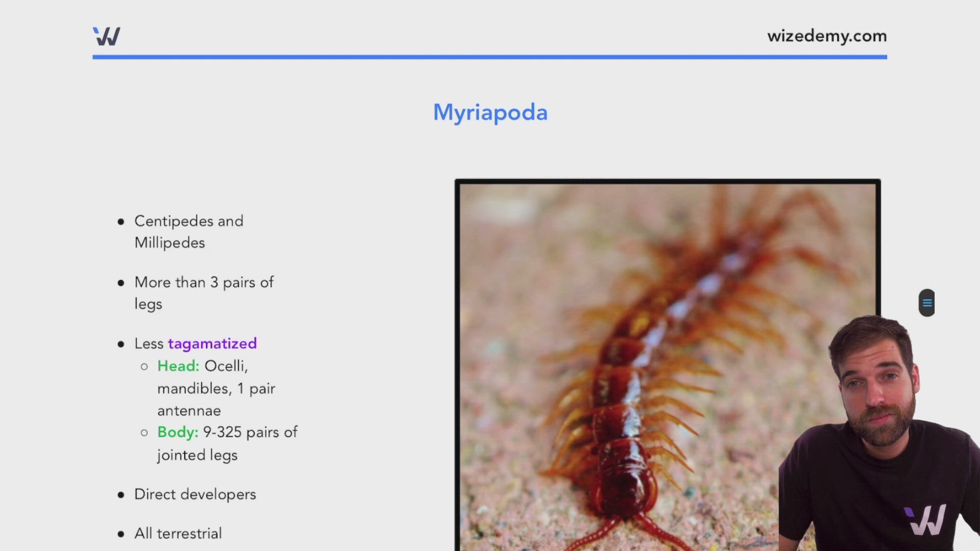Click the purple W in the Wizedemy header logo
Viewport: 980px width, 551px height.
click(x=105, y=36)
